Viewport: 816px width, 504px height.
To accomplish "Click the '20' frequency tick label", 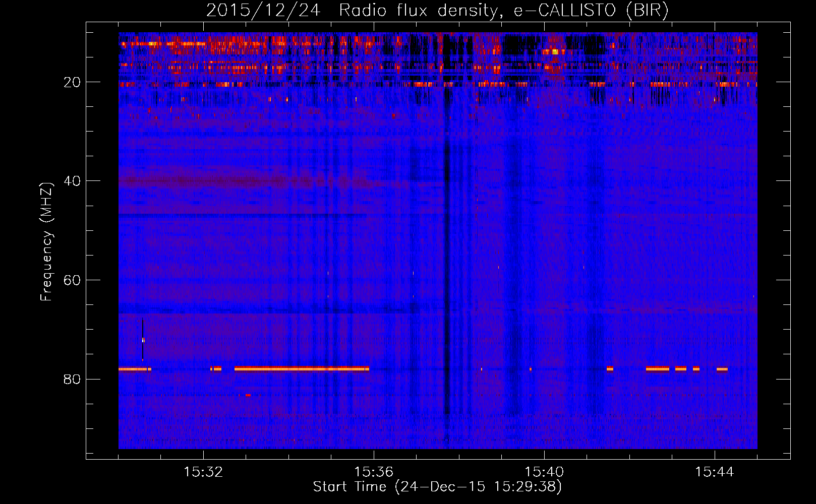I will tap(72, 82).
